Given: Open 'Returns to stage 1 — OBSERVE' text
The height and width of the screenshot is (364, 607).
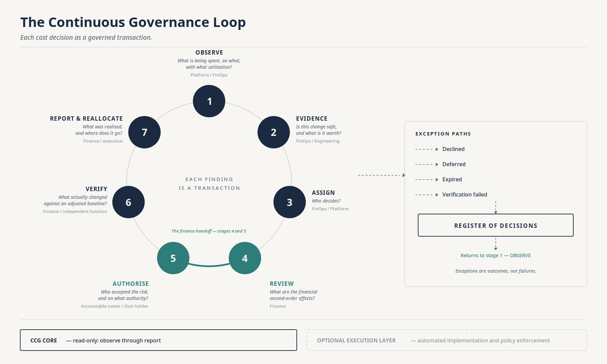Looking at the screenshot, I should [496, 255].
